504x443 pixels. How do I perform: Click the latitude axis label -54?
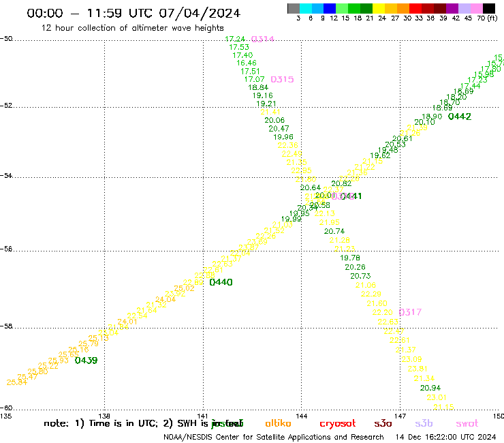[x=6, y=176]
